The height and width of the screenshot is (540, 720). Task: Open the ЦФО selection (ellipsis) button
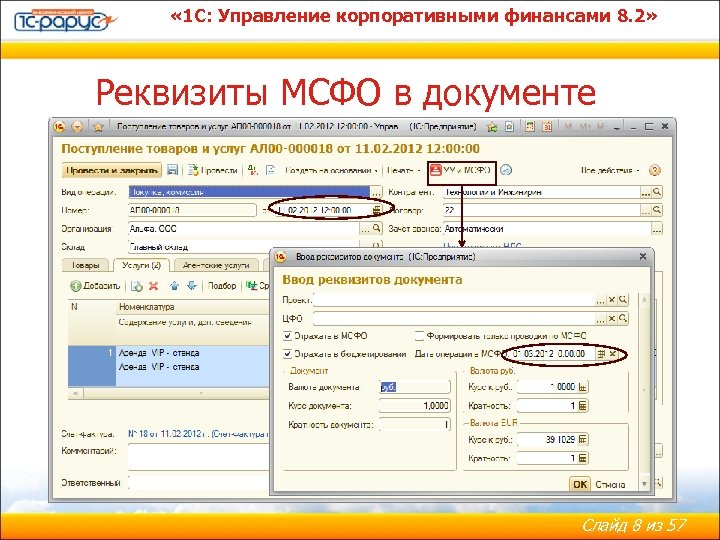point(601,318)
